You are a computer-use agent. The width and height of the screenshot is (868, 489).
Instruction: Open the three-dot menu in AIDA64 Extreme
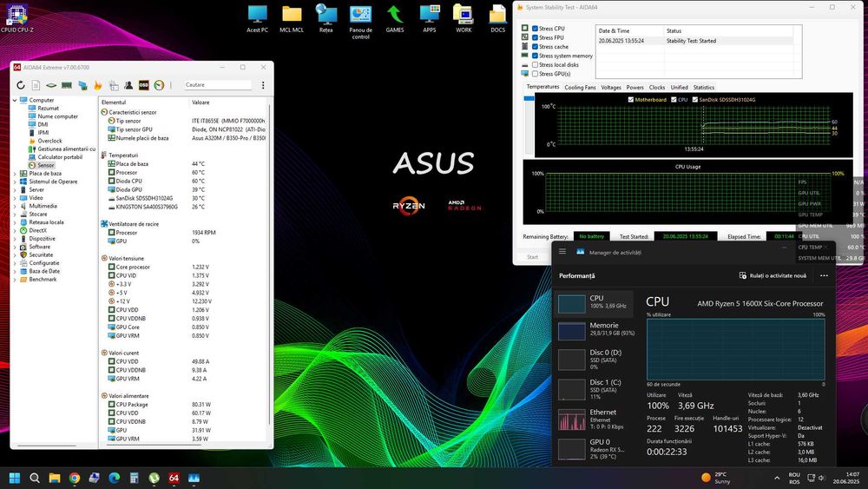tap(263, 85)
